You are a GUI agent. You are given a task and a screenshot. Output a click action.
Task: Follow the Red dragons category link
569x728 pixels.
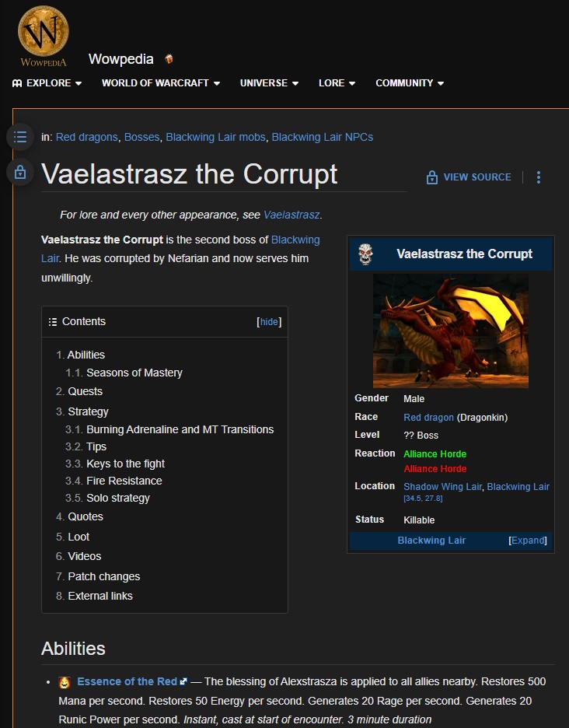(86, 137)
